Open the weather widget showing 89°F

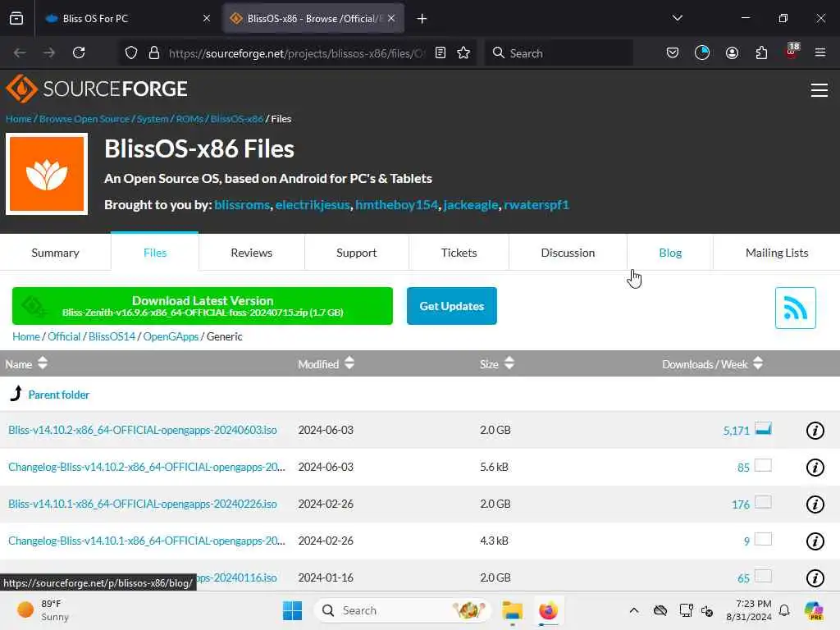(43, 610)
